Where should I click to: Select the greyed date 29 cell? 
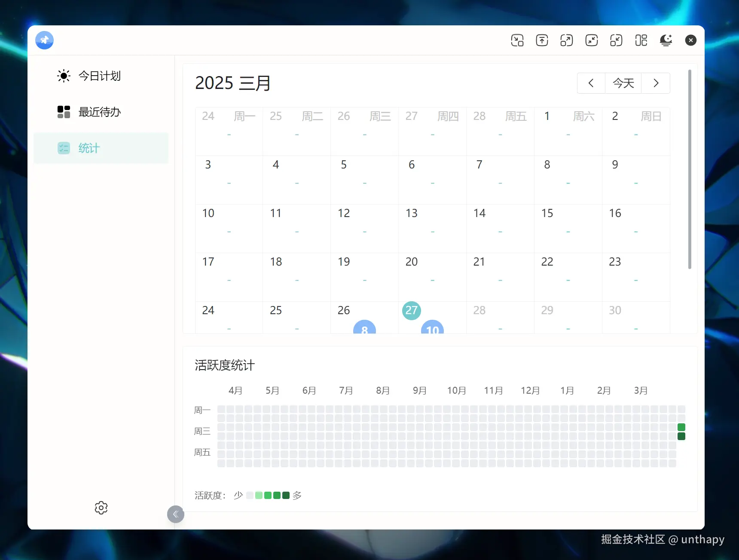point(568,318)
